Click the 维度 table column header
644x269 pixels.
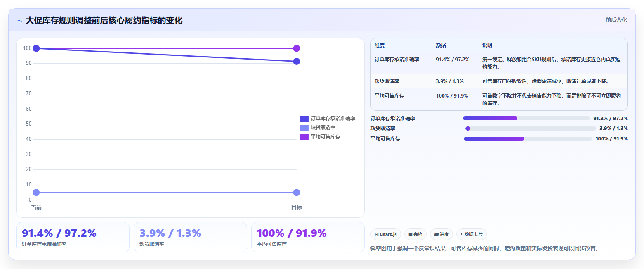(x=380, y=45)
